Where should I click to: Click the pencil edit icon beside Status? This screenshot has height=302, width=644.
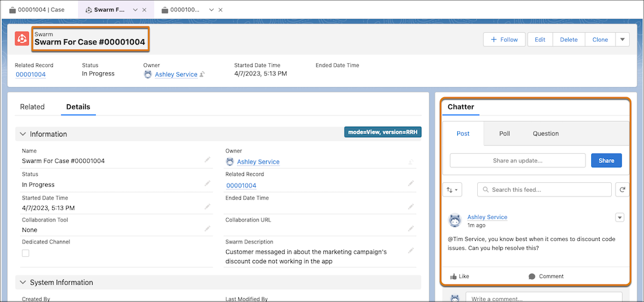point(207,184)
